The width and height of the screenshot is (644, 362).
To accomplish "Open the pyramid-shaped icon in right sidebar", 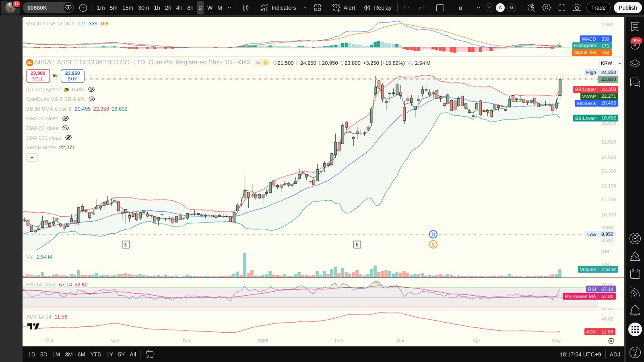I will 635,256.
